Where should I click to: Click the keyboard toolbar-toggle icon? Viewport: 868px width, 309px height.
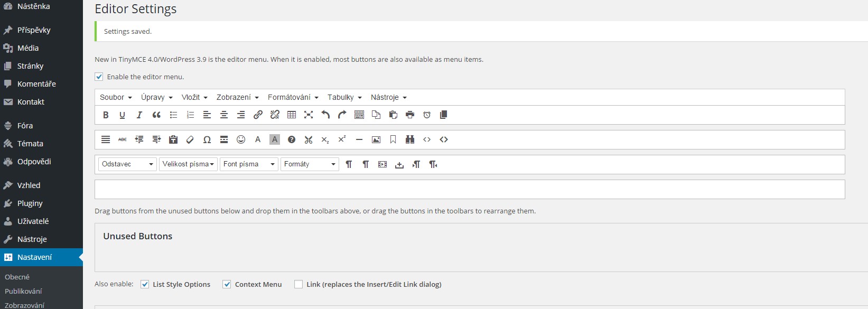point(359,115)
